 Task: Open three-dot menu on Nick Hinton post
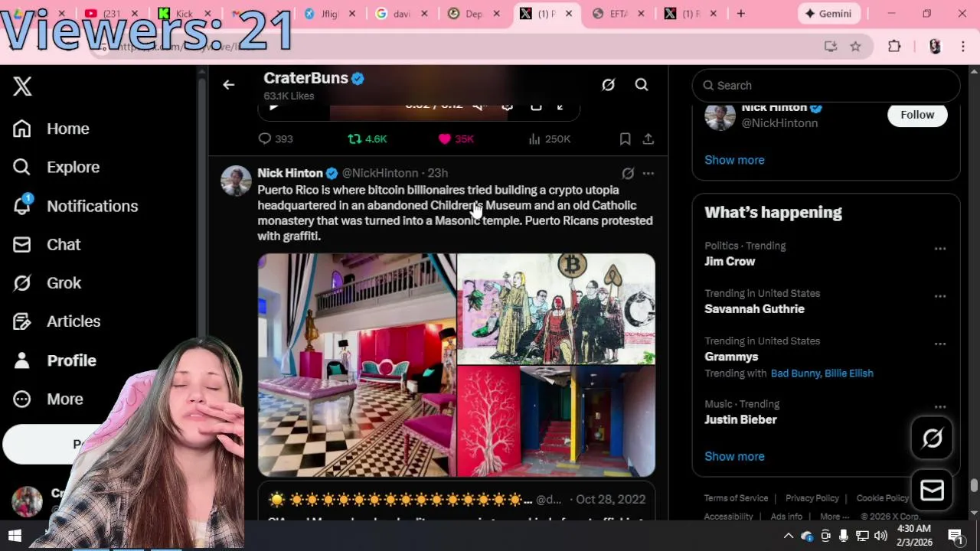pos(648,174)
